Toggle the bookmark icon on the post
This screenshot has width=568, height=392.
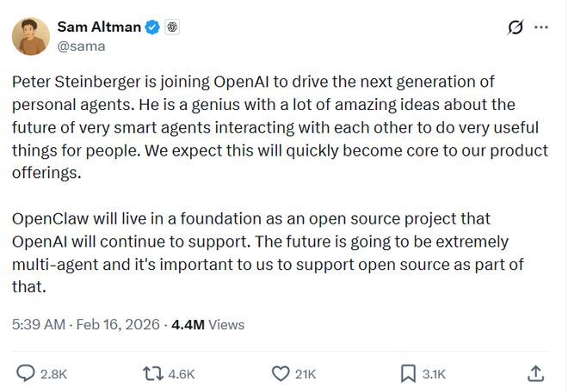pyautogui.click(x=408, y=373)
